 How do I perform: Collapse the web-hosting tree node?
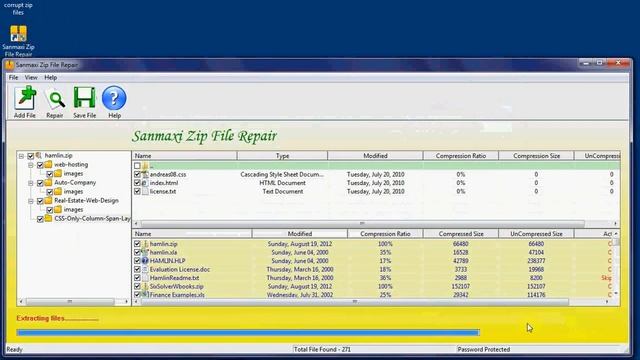pyautogui.click(x=31, y=165)
